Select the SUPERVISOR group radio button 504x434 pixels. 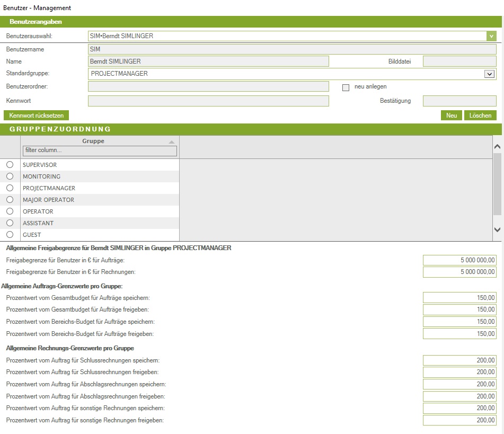[x=10, y=165]
